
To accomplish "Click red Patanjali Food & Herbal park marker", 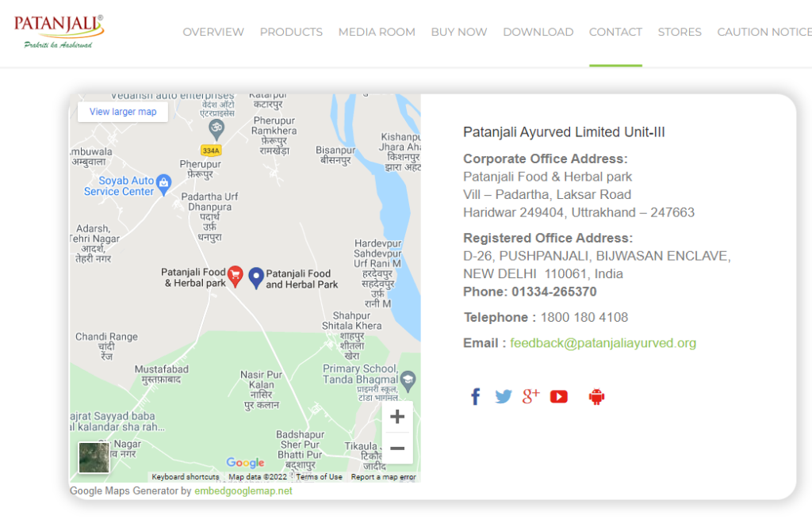I will pos(236,277).
